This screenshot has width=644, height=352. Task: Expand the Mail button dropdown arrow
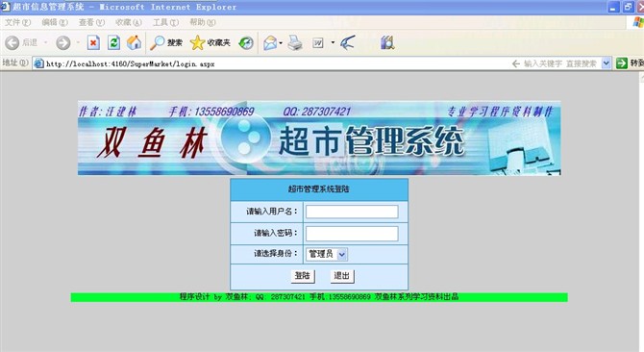pyautogui.click(x=281, y=42)
